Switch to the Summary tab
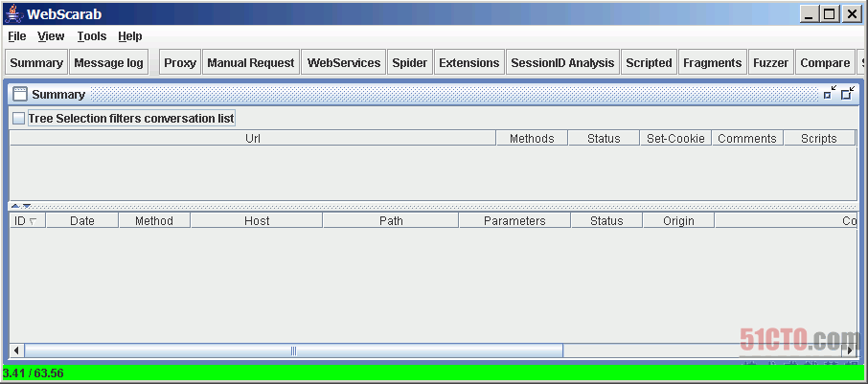The width and height of the screenshot is (868, 384). click(36, 63)
